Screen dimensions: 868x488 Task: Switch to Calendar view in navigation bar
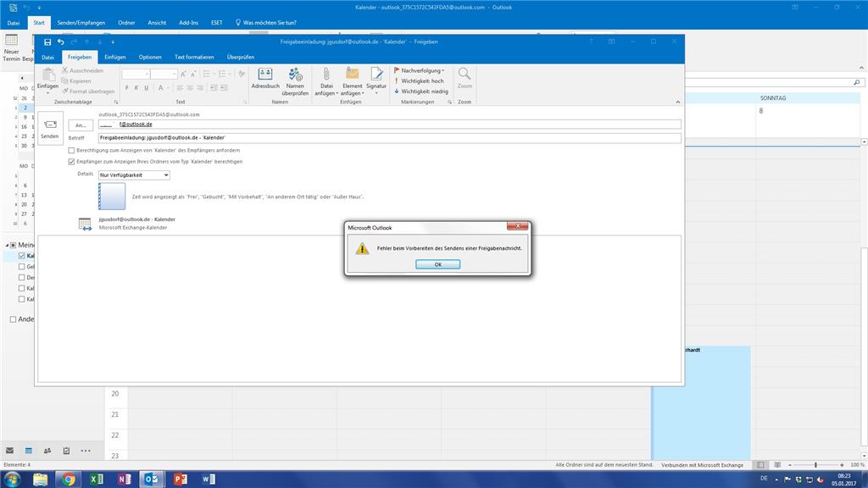[29, 451]
